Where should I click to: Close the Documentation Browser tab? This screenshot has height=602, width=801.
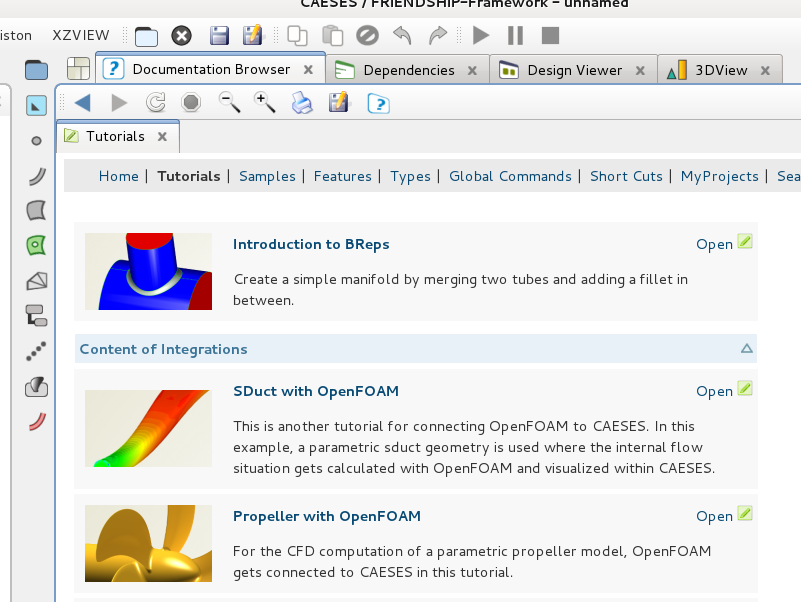308,70
